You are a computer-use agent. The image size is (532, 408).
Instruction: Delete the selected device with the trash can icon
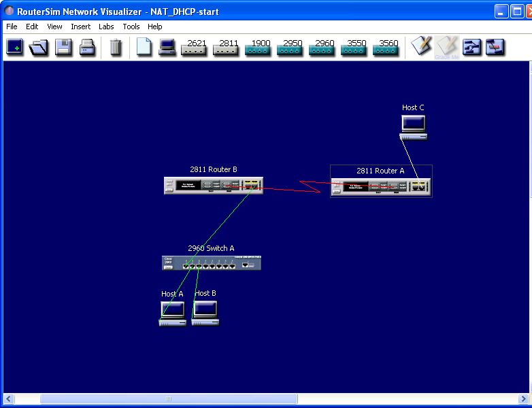pos(116,47)
